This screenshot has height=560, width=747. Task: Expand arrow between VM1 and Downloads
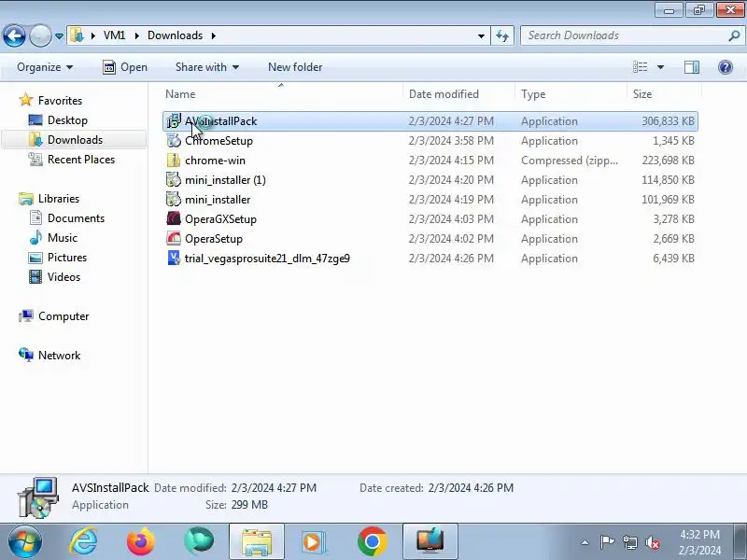tap(136, 35)
